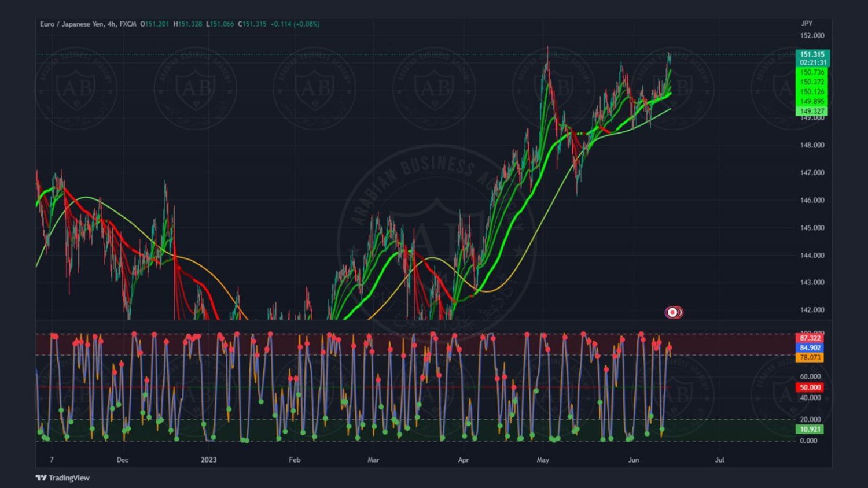Click the 60.000 oscillator axis label
This screenshot has width=868, height=488.
[x=810, y=376]
